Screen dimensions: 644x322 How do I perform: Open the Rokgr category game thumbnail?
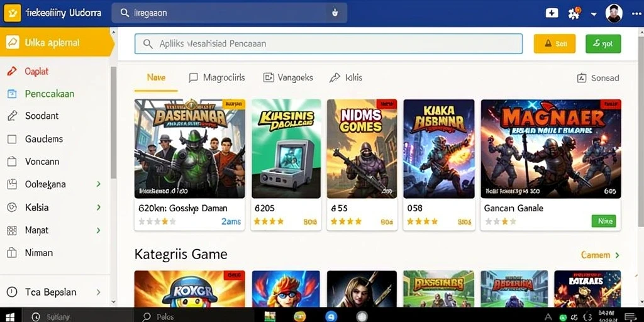[x=190, y=289]
